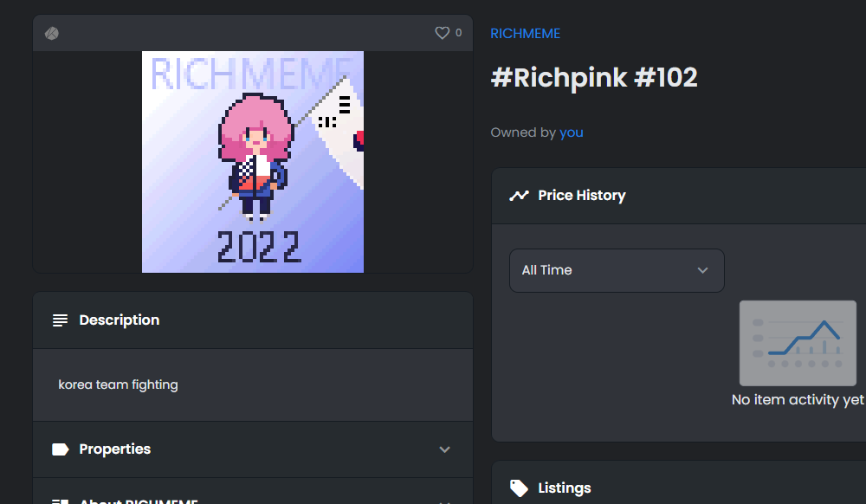Click the Listings section header
Image resolution: width=866 pixels, height=504 pixels.
coord(678,483)
